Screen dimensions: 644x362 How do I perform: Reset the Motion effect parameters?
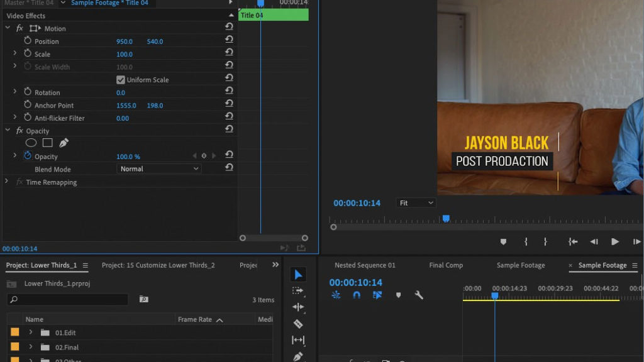click(229, 26)
